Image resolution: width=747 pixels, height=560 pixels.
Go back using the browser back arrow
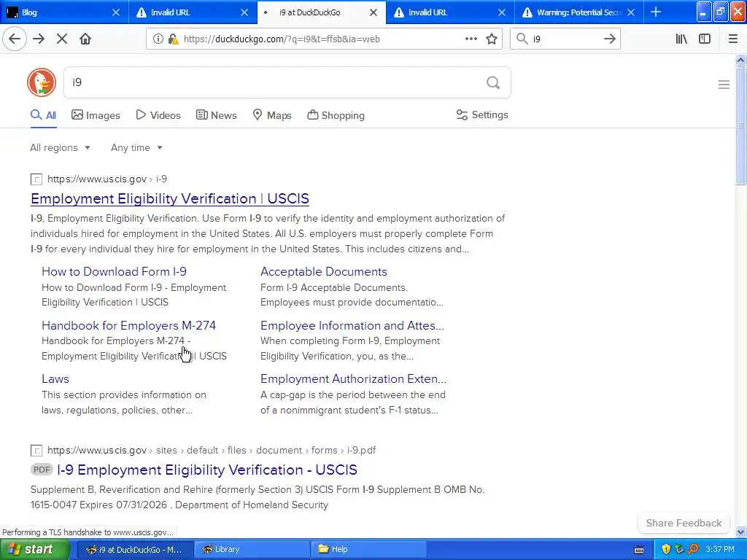pos(15,39)
